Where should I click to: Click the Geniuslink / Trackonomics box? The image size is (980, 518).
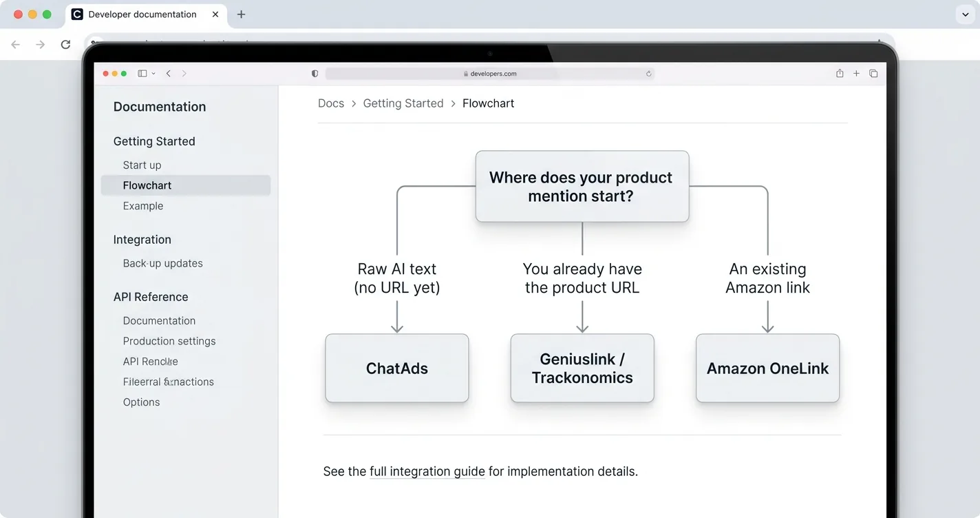[x=582, y=369]
